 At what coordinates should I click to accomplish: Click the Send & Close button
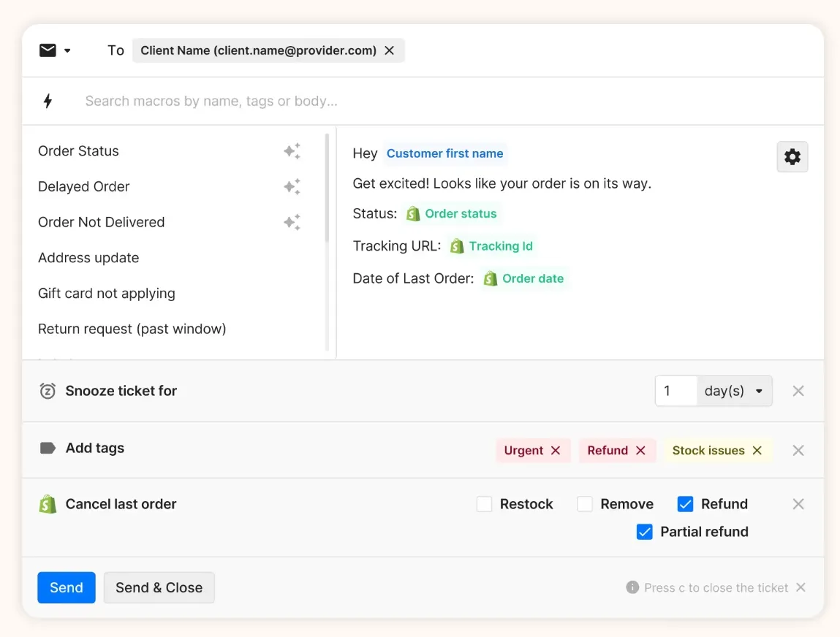point(159,587)
